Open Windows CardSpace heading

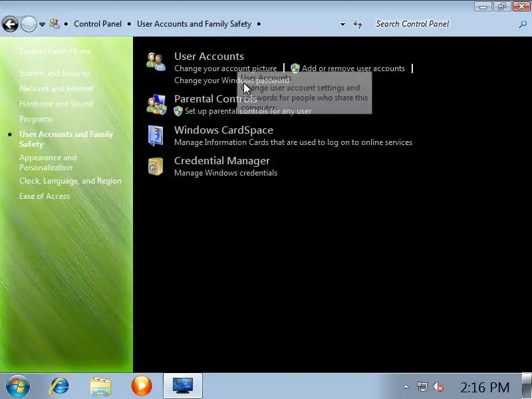(x=223, y=130)
